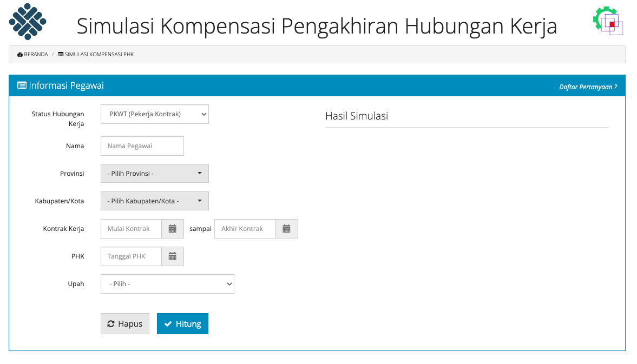This screenshot has height=364, width=637.
Task: Open calendar picker for Akhir Kontrak
Action: pos(286,229)
